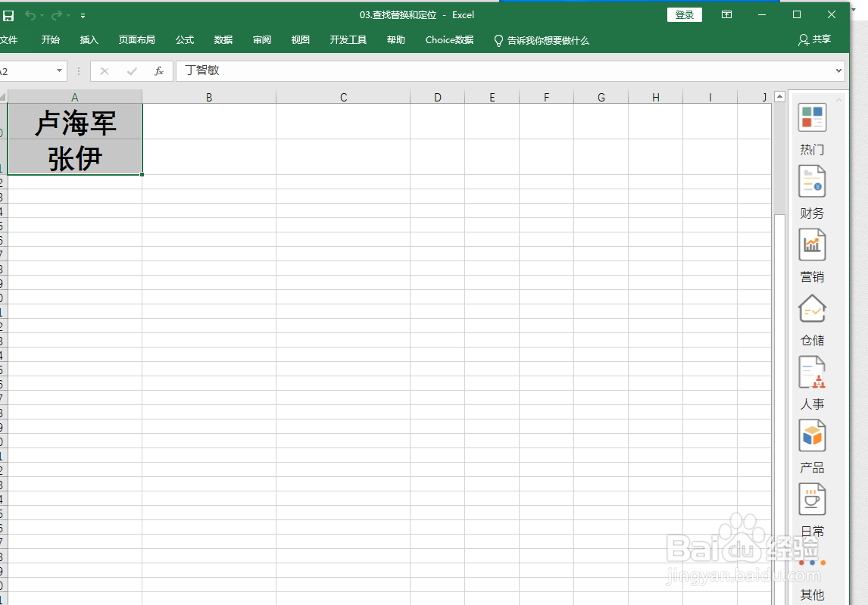Select the Undo icon
868x605 pixels.
tap(33, 14)
